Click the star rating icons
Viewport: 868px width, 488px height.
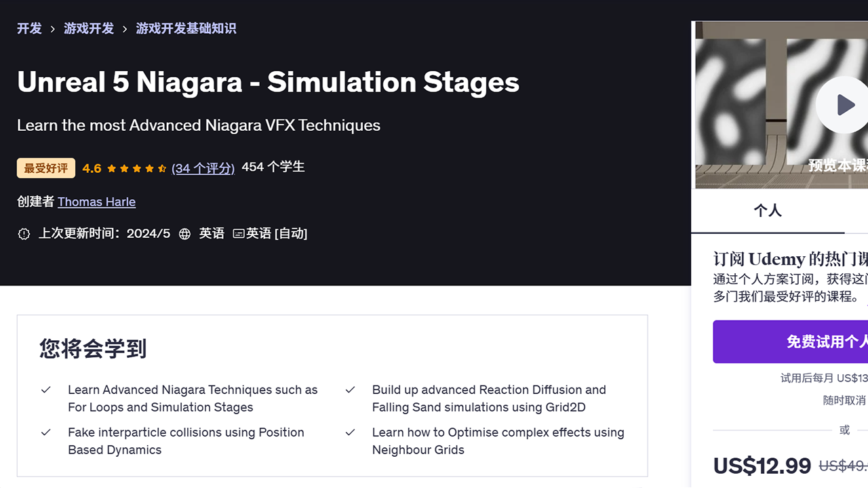point(136,168)
